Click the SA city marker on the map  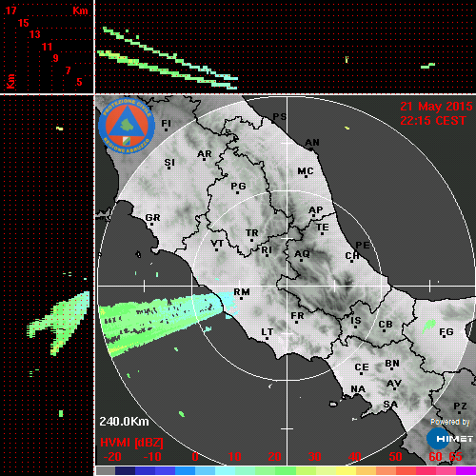[390, 406]
